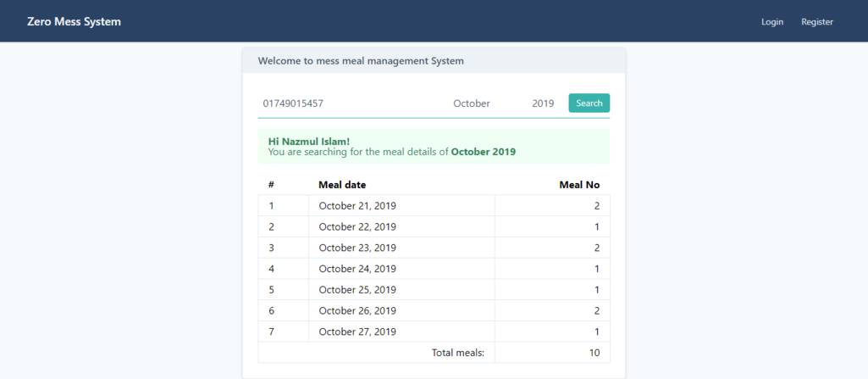Image resolution: width=868 pixels, height=379 pixels.
Task: Click the October 23, 2019 date cell
Action: click(357, 248)
